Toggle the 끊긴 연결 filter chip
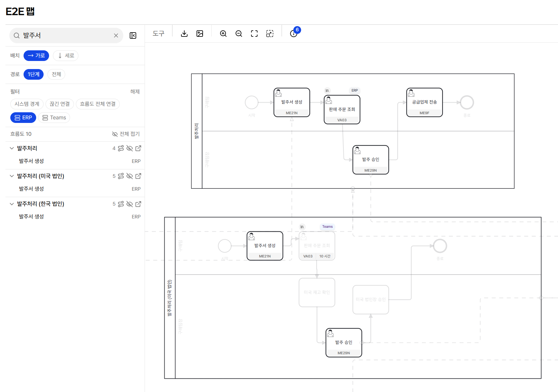Viewport: 558px width, 392px height. (60, 104)
